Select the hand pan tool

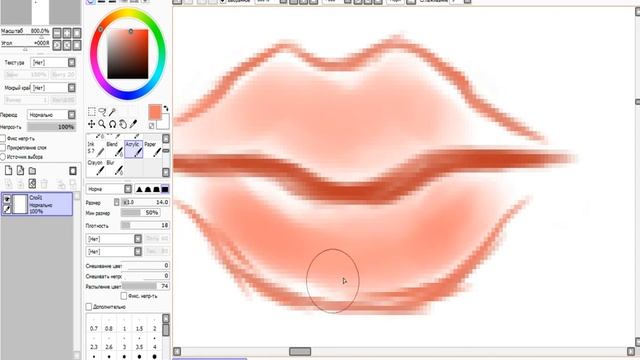pyautogui.click(x=122, y=124)
